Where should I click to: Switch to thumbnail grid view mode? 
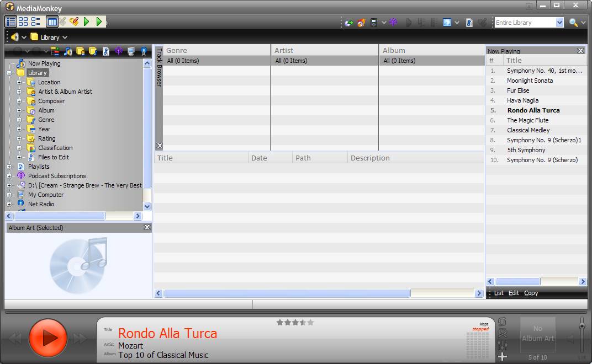[x=23, y=22]
